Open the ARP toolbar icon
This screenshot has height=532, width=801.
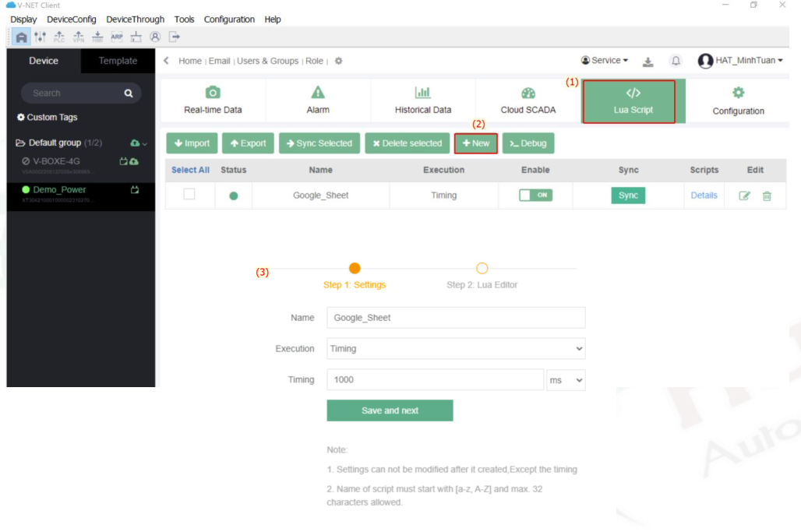[117, 37]
